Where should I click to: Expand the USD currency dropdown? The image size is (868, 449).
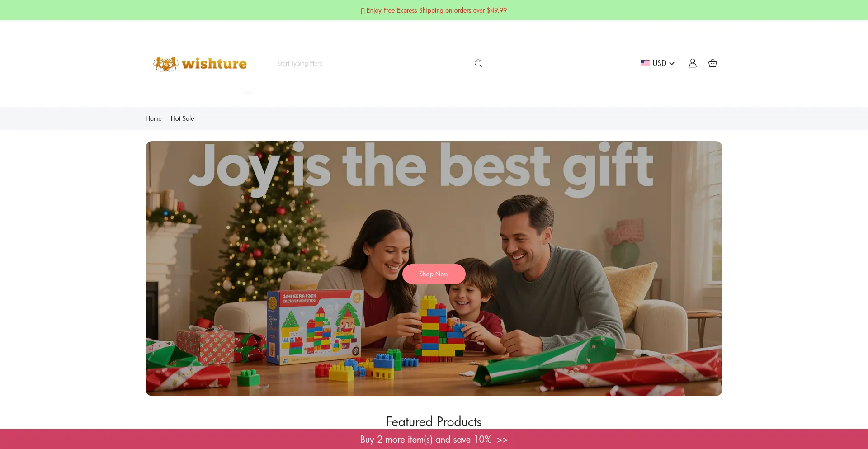[658, 63]
